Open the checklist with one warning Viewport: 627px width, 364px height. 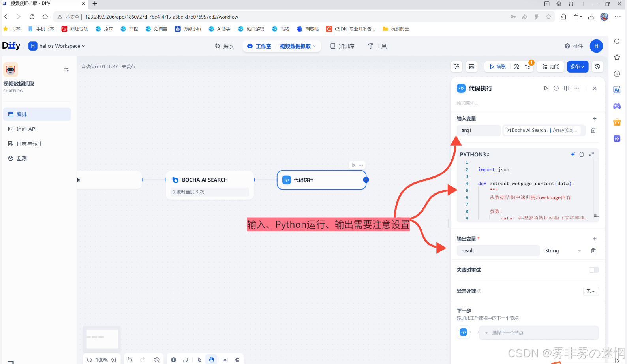[528, 67]
